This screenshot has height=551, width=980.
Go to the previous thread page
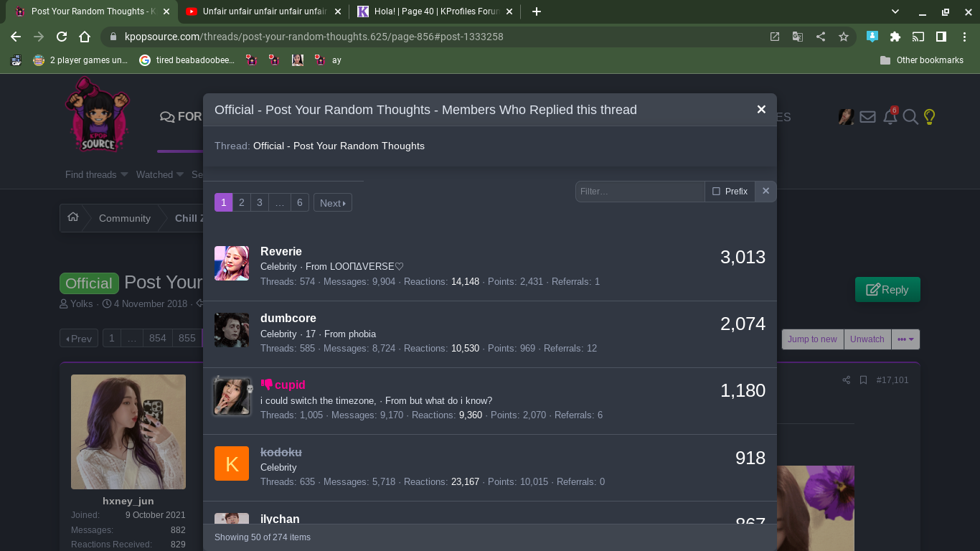[x=79, y=338]
